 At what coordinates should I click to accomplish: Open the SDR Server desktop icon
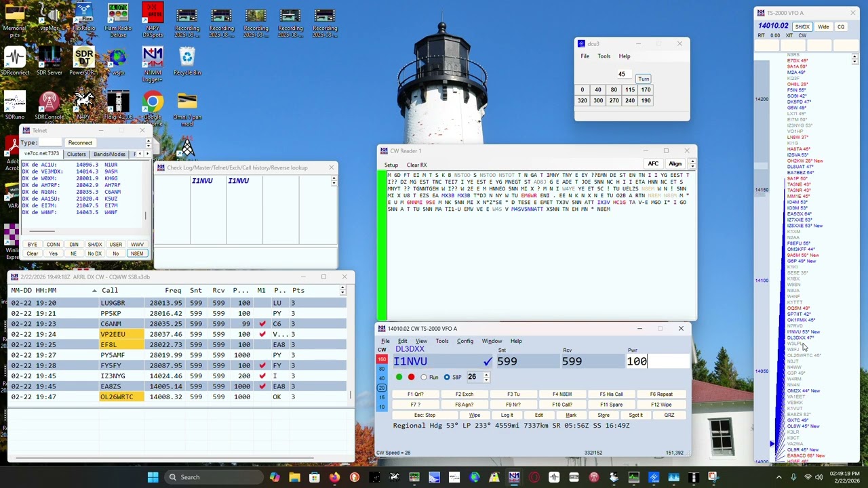click(50, 61)
